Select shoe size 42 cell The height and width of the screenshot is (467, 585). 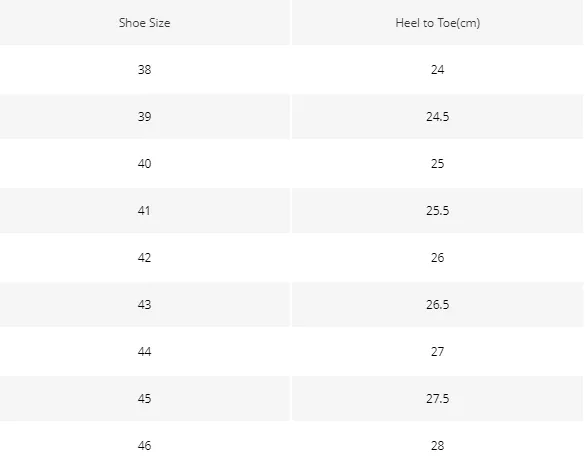click(145, 258)
